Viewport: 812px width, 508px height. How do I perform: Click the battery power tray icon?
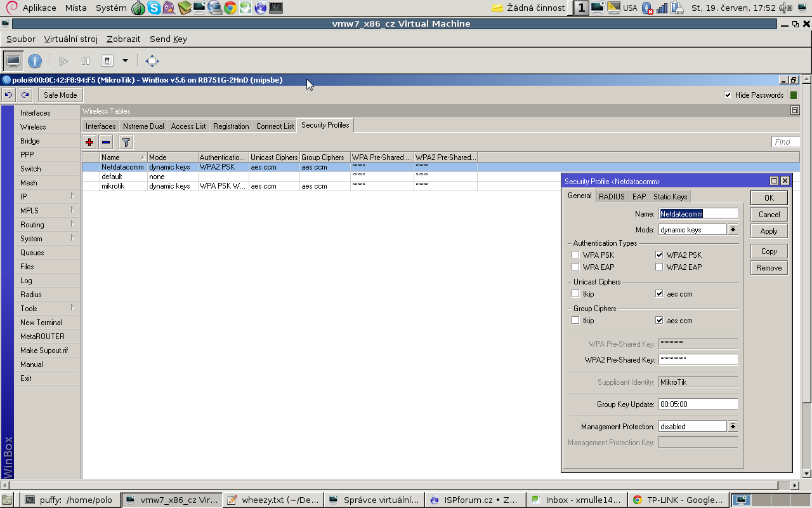677,8
